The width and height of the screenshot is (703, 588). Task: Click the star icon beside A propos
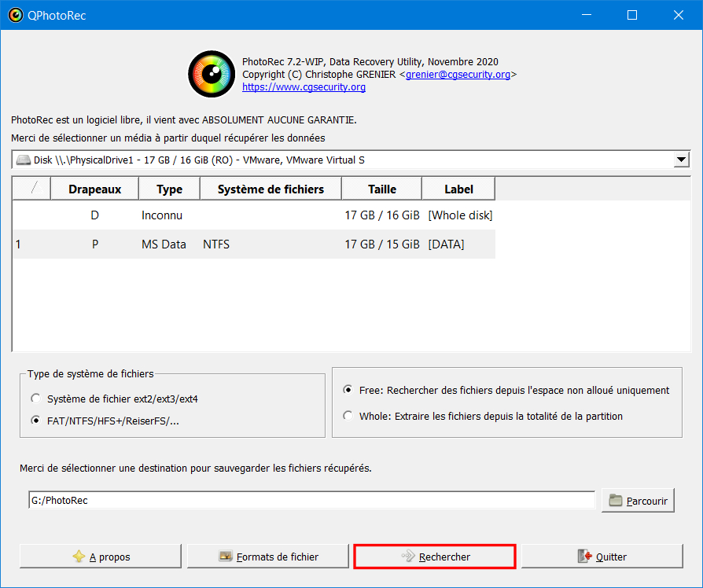79,557
